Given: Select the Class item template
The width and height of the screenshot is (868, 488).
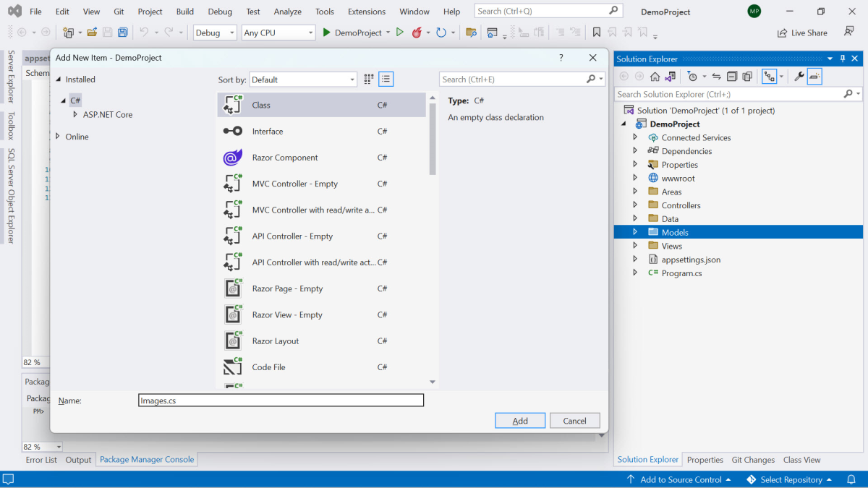Looking at the screenshot, I should pyautogui.click(x=322, y=105).
